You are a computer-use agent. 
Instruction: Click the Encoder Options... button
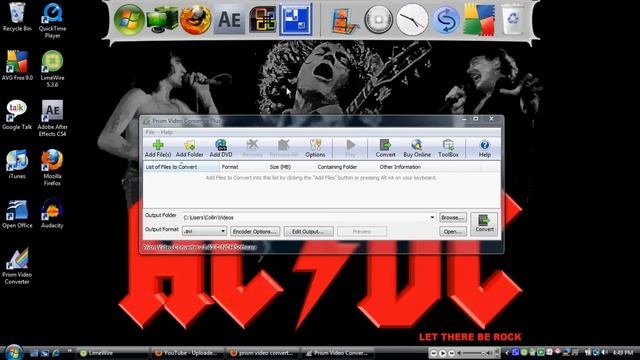pos(255,231)
